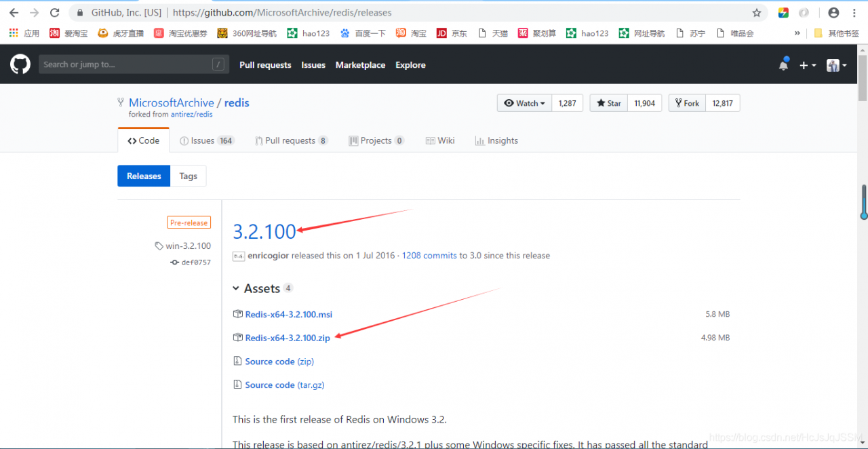Viewport: 868px width, 449px height.
Task: Open the 唯品会 bookmark
Action: [735, 33]
